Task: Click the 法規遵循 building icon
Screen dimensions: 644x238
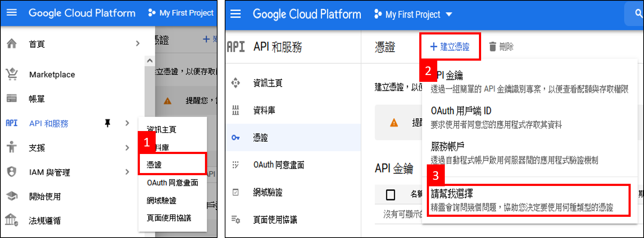Action: point(12,220)
